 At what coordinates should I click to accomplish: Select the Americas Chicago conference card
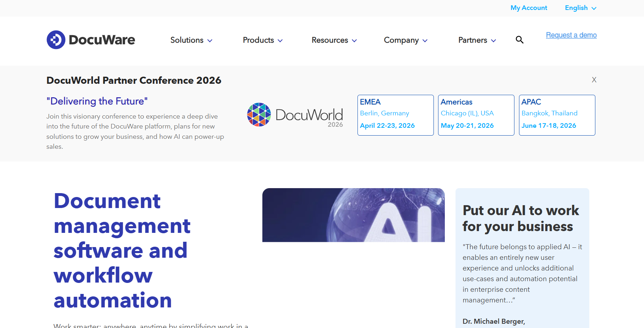(476, 115)
